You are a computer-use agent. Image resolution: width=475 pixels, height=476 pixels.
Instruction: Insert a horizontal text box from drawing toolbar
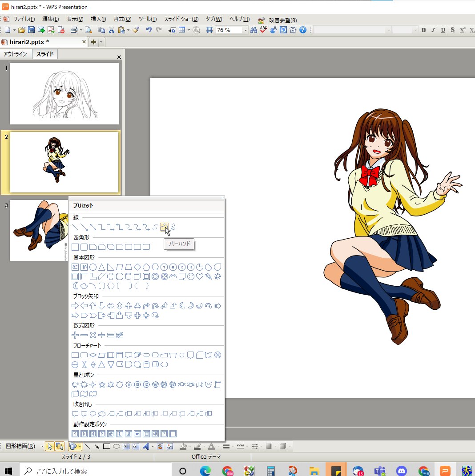coord(126,446)
